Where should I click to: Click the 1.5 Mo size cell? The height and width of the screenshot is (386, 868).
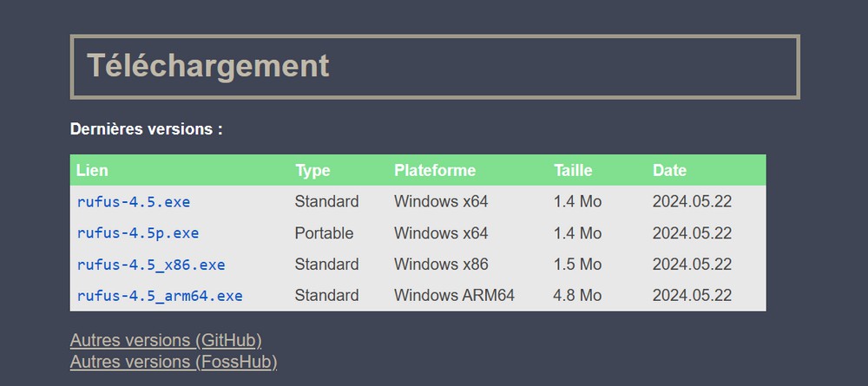point(577,265)
